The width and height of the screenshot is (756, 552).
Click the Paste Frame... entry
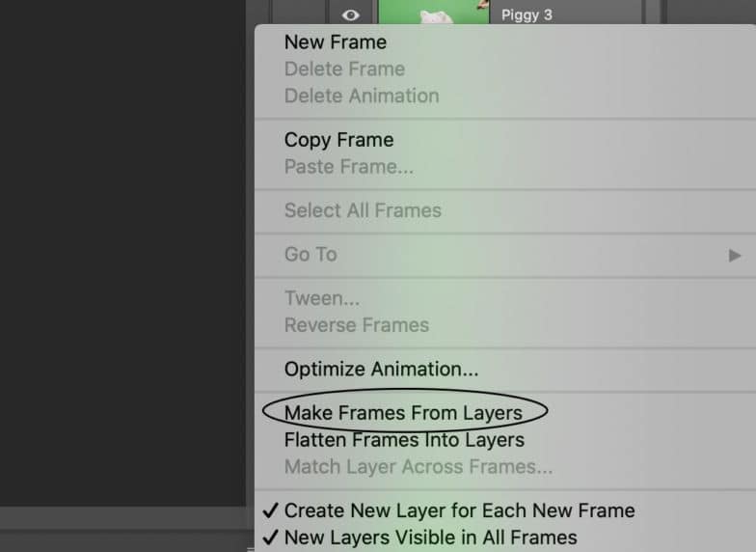[x=348, y=167]
